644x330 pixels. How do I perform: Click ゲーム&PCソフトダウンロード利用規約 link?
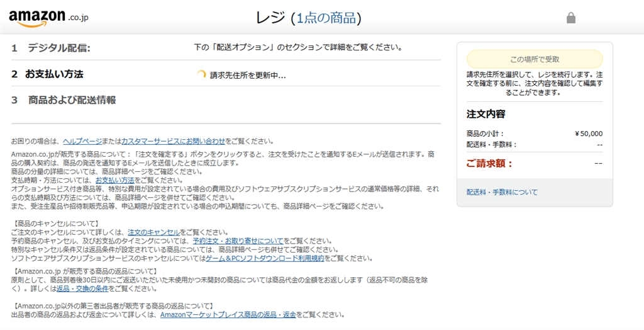pyautogui.click(x=265, y=258)
